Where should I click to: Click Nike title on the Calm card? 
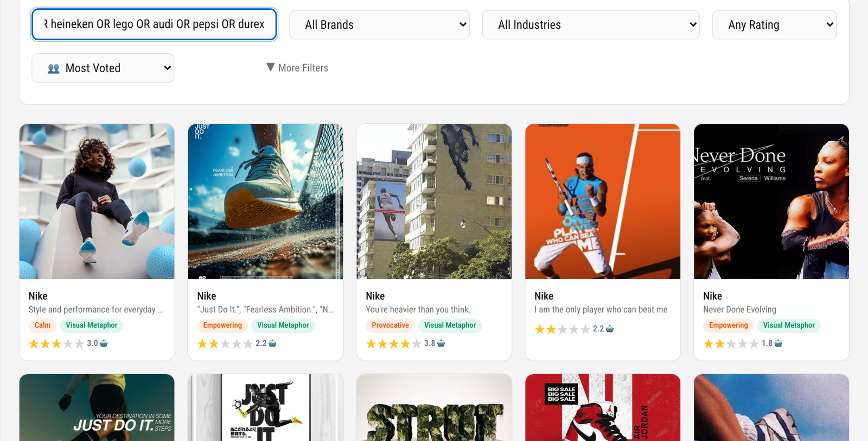pos(38,296)
